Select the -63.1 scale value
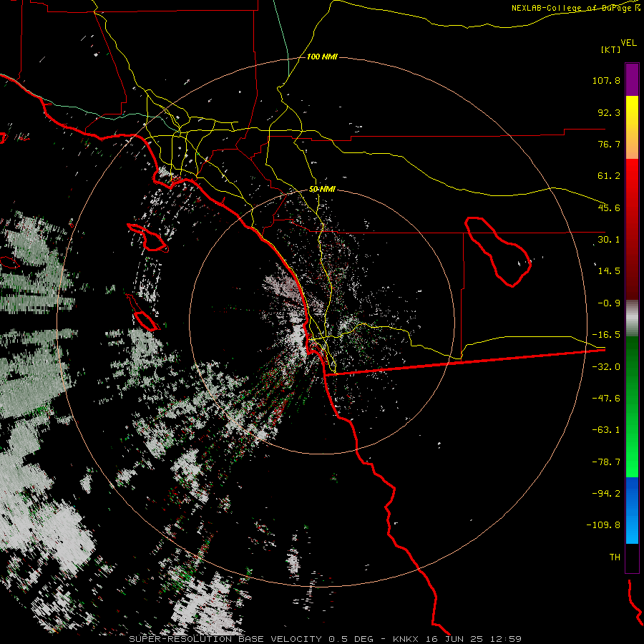 click(x=606, y=429)
